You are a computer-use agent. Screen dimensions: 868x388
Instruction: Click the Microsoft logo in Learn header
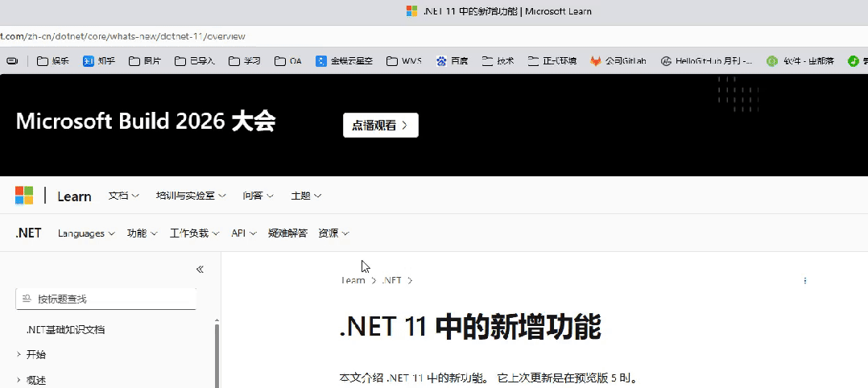click(x=24, y=196)
